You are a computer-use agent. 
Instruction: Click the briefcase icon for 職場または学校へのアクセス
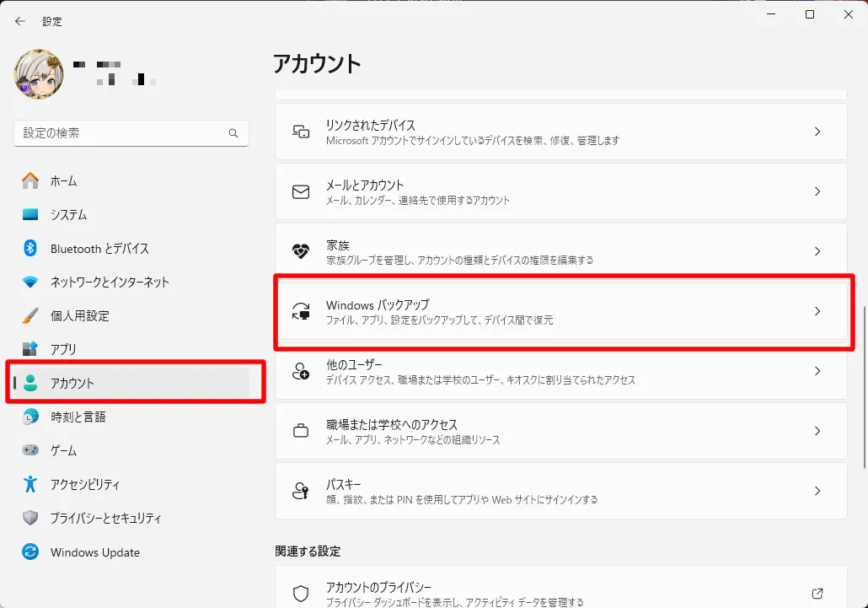pos(301,431)
